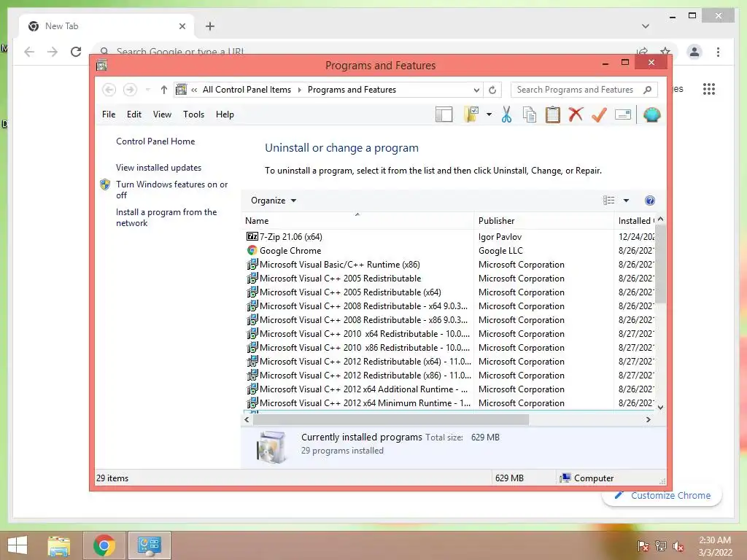The image size is (747, 560).
Task: Click the blue shell globe toolbar icon
Action: [x=651, y=114]
